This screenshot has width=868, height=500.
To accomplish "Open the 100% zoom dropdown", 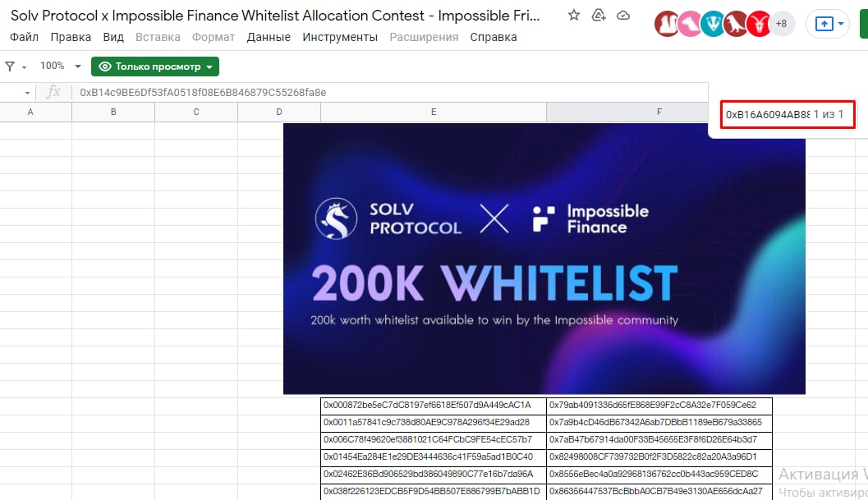I will [60, 66].
